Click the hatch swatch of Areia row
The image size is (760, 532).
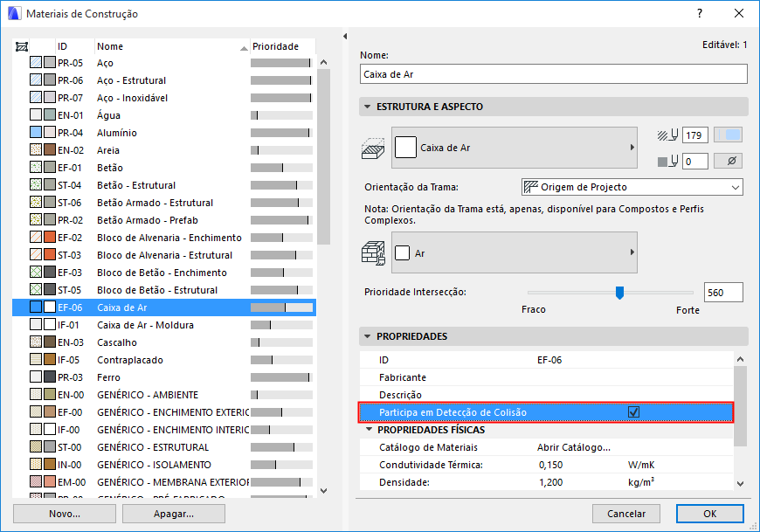[36, 149]
